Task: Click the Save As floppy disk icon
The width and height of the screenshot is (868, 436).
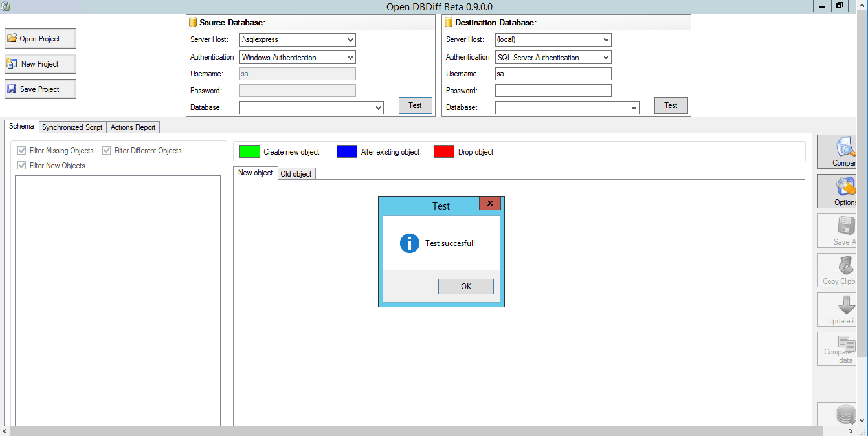Action: [846, 226]
